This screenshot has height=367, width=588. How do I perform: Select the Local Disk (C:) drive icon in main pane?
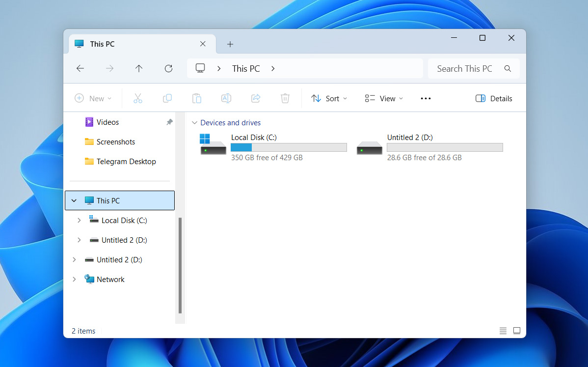[213, 145]
